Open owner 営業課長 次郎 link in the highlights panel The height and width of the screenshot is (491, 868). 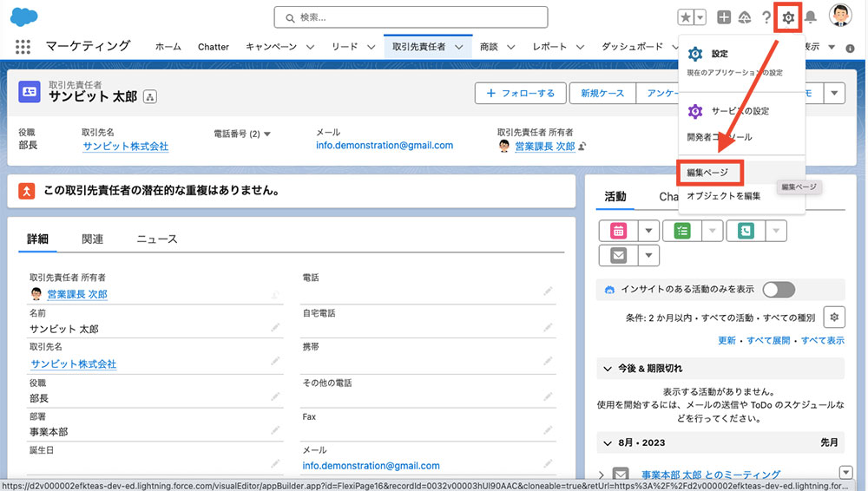click(x=545, y=146)
